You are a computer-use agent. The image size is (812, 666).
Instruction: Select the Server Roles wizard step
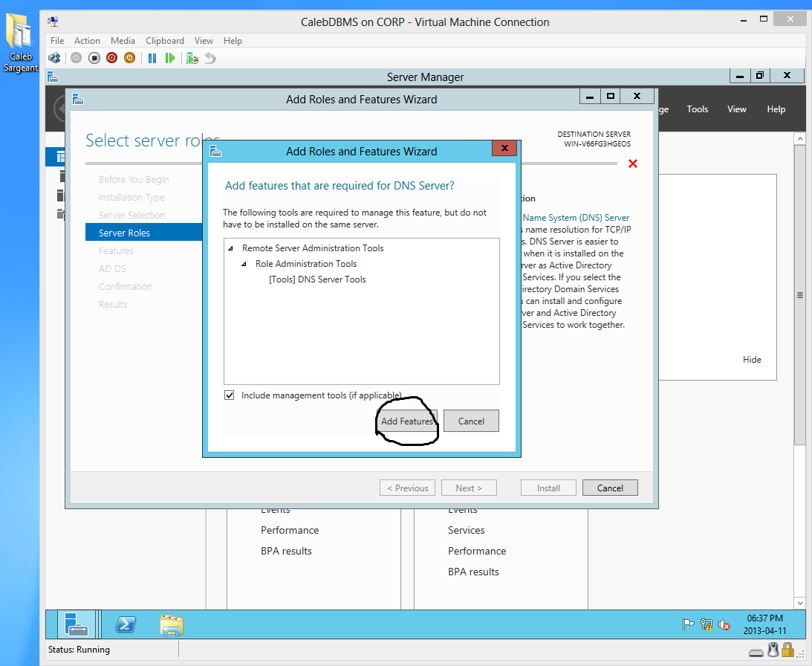click(143, 232)
